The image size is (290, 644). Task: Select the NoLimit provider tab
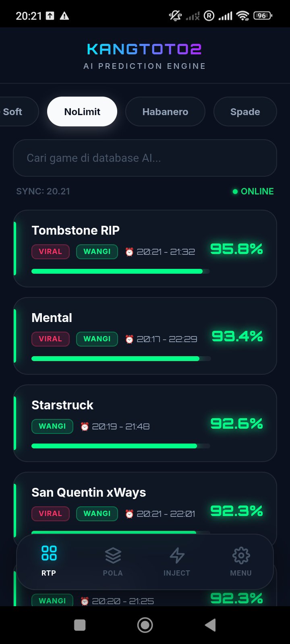pos(82,111)
